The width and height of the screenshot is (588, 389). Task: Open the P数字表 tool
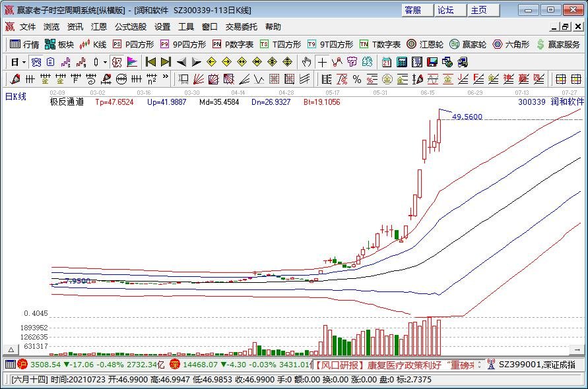coord(233,45)
